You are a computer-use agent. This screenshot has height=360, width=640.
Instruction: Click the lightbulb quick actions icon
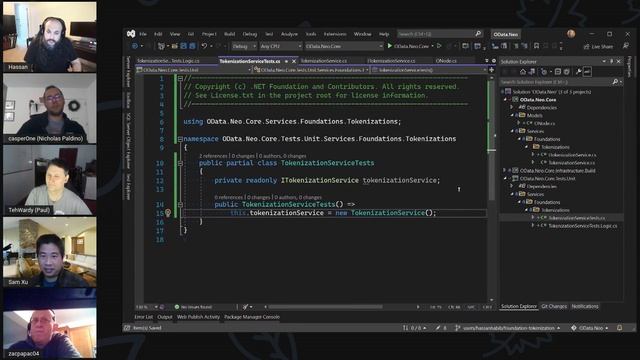(x=168, y=213)
